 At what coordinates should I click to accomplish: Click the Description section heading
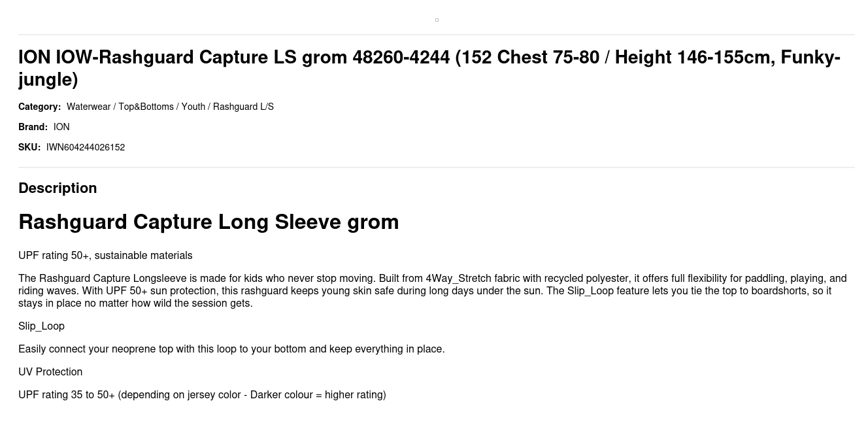(x=58, y=188)
